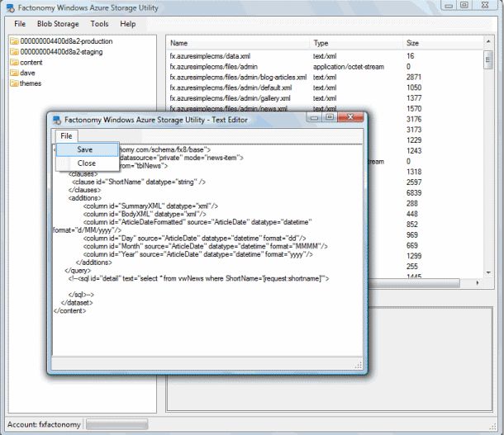Image resolution: width=504 pixels, height=435 pixels.
Task: Click the status bar progress bar
Action: click(117, 424)
